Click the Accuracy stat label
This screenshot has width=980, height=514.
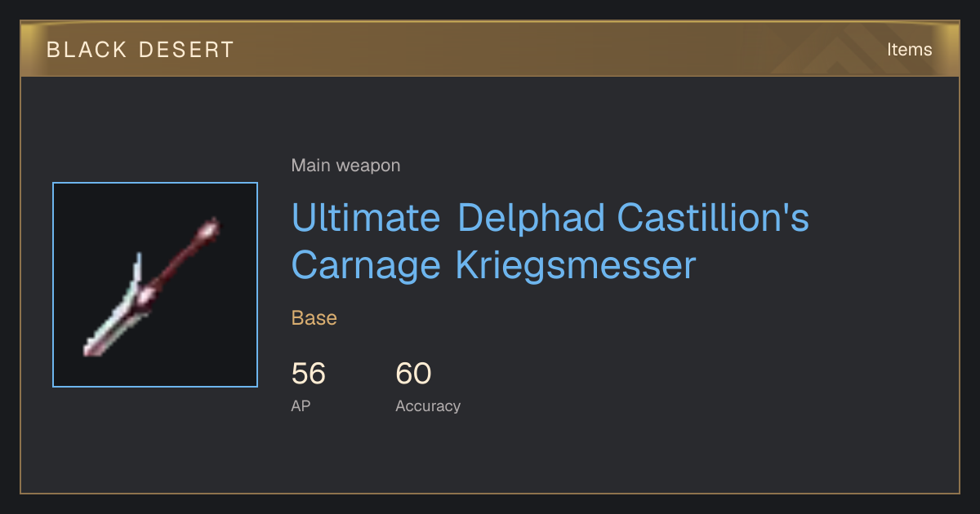pos(428,405)
